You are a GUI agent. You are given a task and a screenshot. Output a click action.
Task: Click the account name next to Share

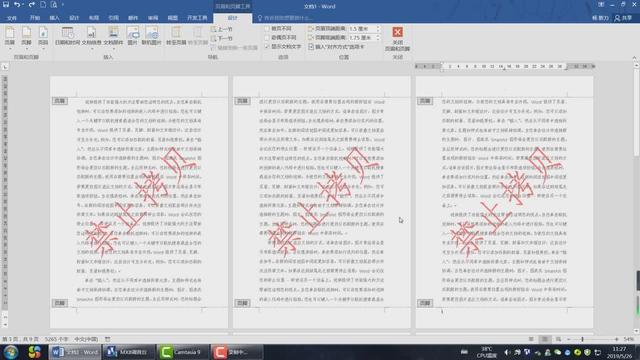600,18
